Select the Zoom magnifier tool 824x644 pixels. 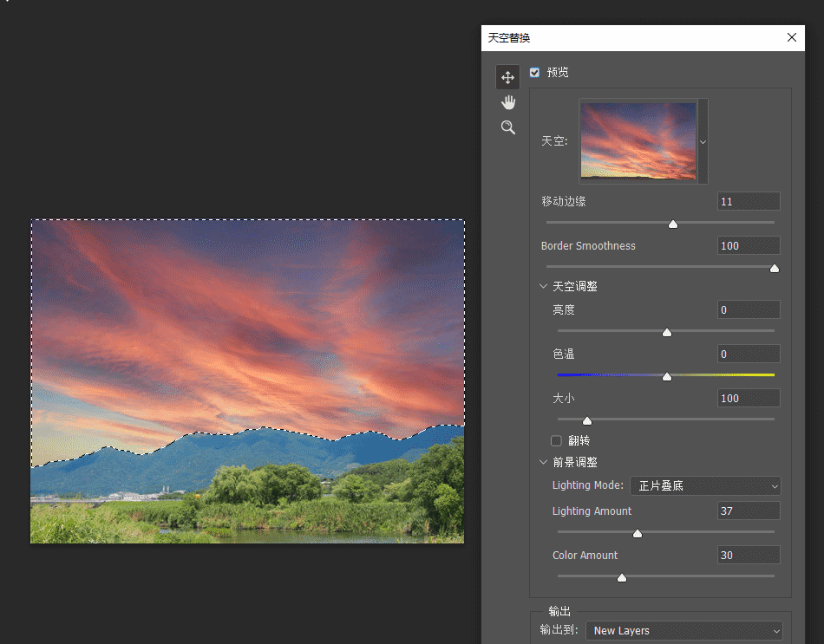pos(508,127)
